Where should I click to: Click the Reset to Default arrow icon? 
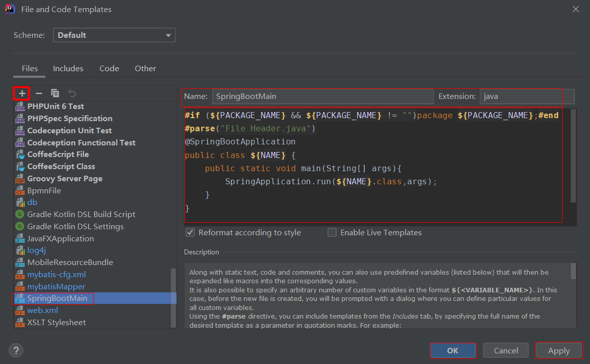click(72, 93)
